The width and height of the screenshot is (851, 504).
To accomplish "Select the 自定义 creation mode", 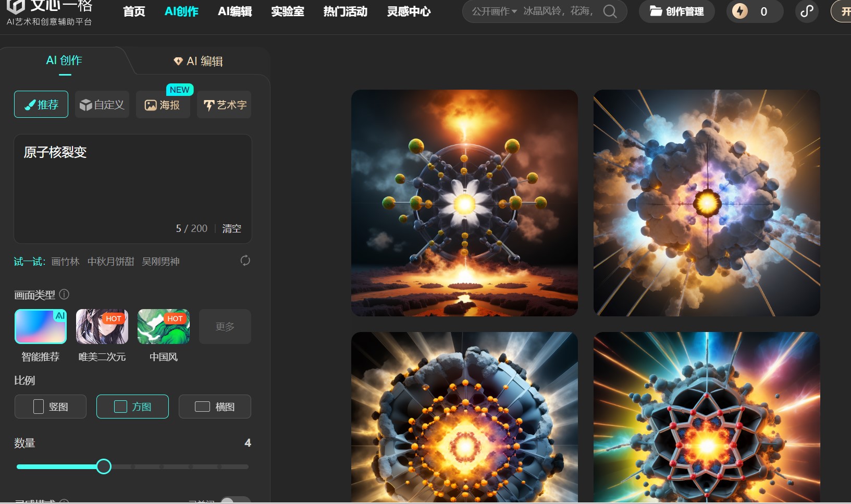I will click(102, 104).
